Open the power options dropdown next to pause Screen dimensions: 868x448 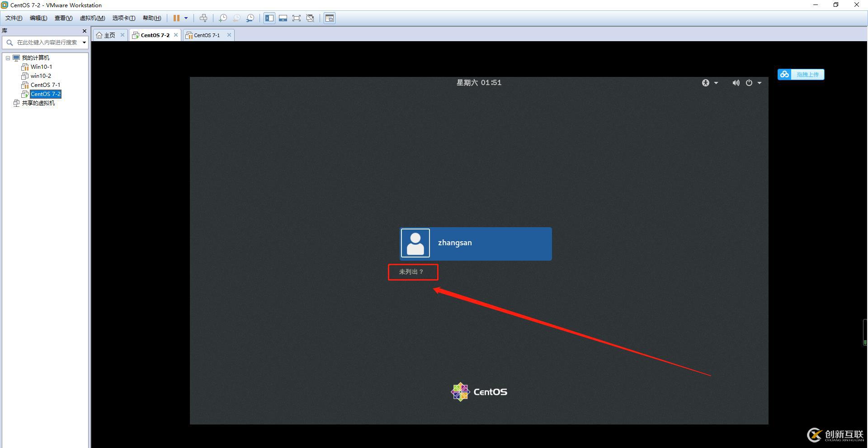click(x=186, y=18)
